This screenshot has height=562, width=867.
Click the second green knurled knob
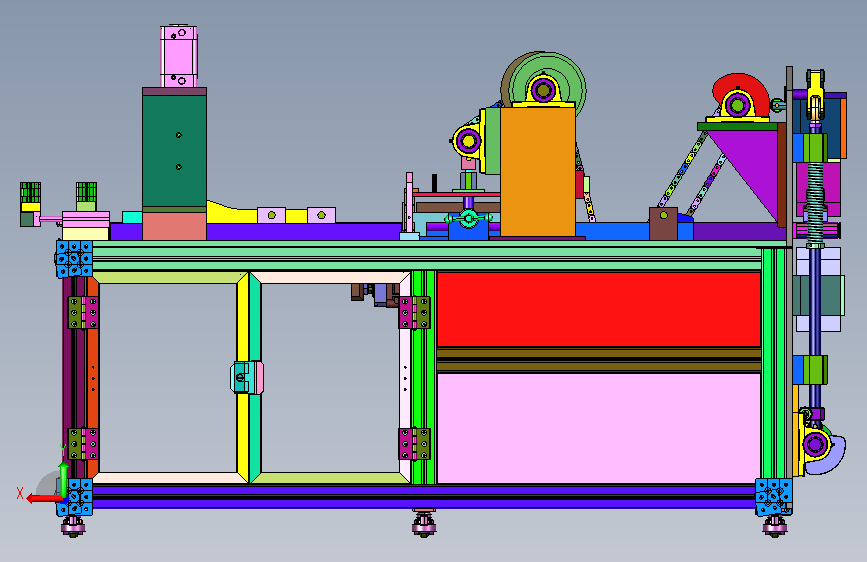(x=86, y=192)
